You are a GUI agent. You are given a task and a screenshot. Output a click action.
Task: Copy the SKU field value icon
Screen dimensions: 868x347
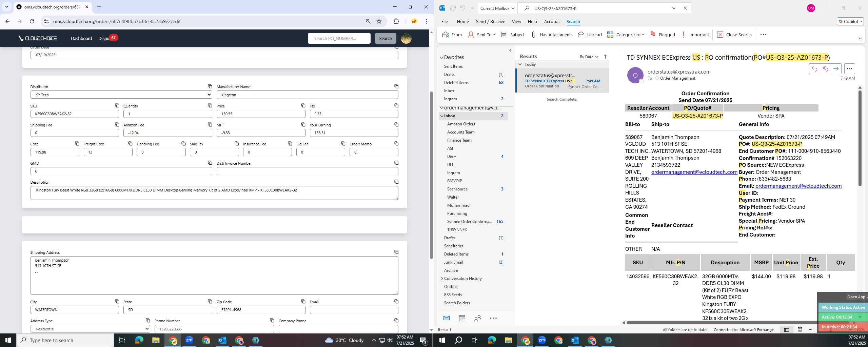click(117, 106)
